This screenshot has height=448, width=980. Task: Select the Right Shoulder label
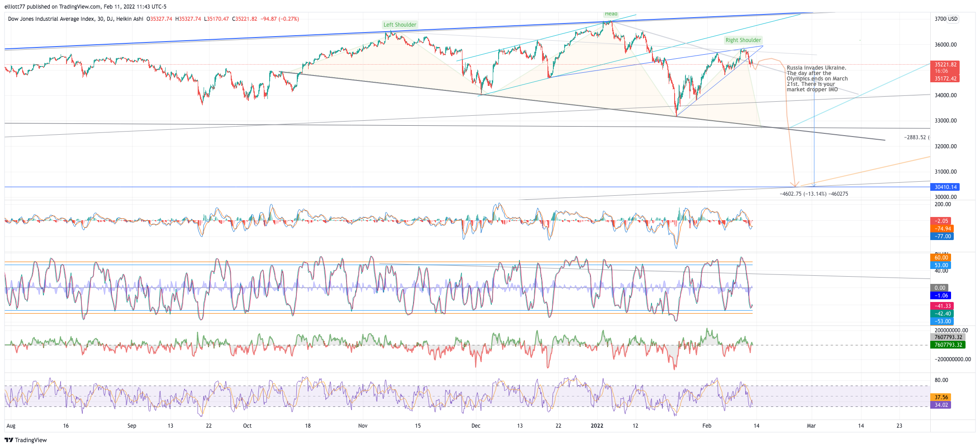[x=743, y=40]
